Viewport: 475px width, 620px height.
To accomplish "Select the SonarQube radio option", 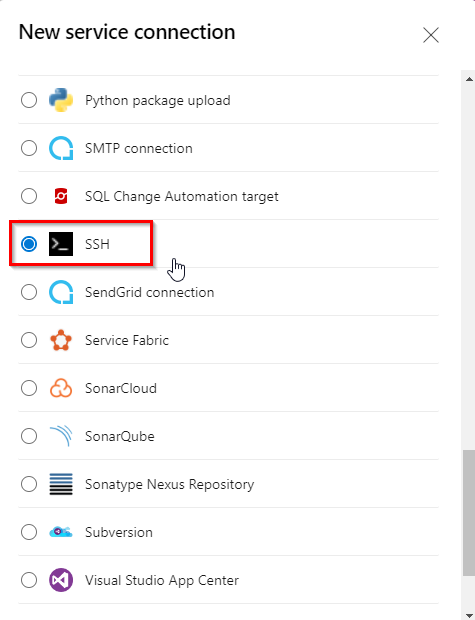I will [x=29, y=436].
